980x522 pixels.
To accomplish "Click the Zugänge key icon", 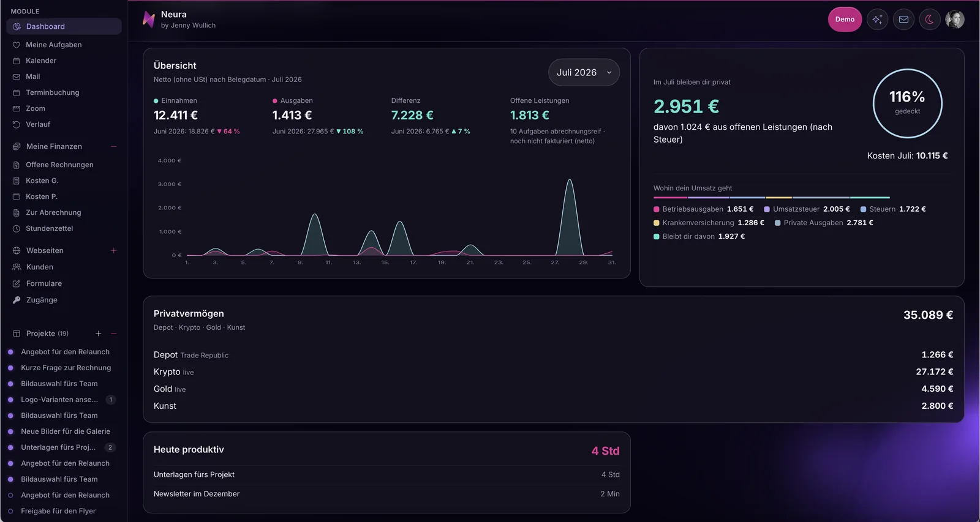I will (x=17, y=300).
